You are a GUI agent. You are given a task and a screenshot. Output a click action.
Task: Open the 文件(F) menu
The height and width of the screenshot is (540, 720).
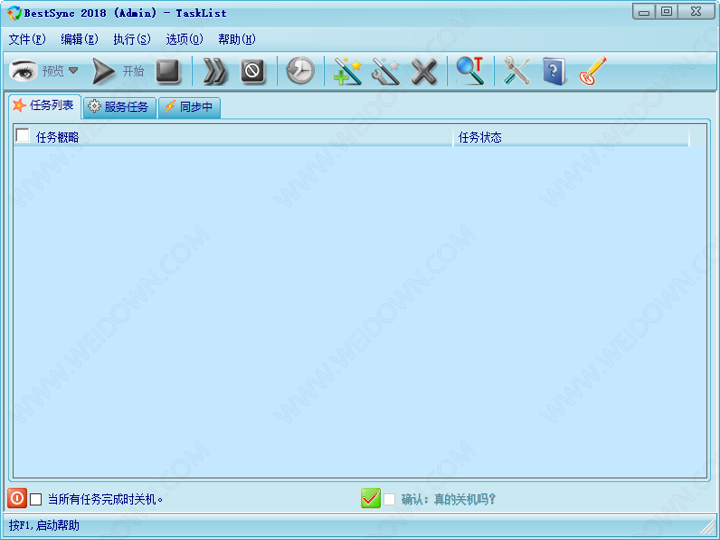[x=27, y=39]
